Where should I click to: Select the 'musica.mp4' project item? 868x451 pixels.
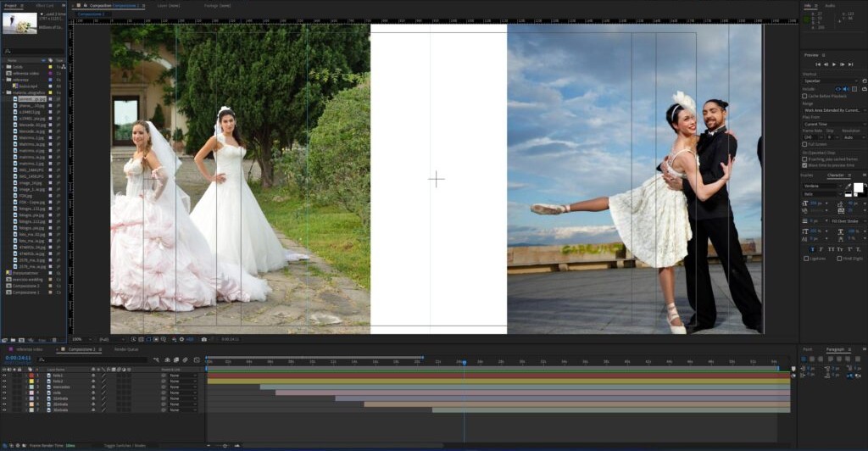click(28, 86)
